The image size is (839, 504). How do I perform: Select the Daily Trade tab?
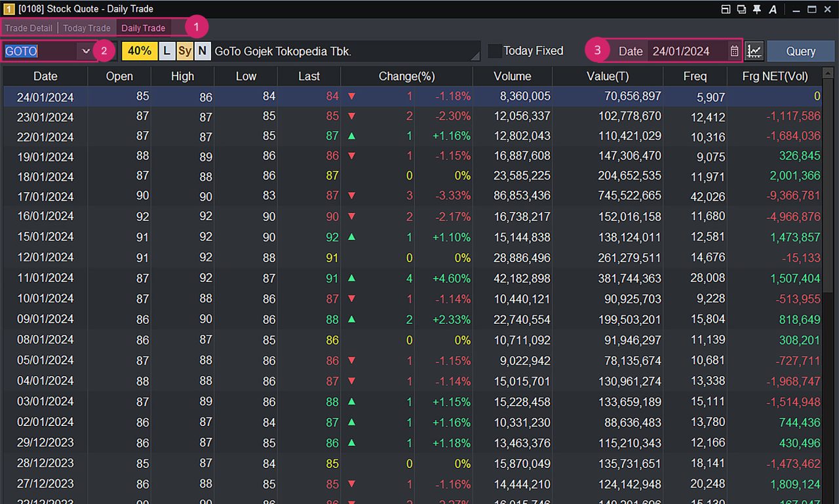[x=144, y=28]
